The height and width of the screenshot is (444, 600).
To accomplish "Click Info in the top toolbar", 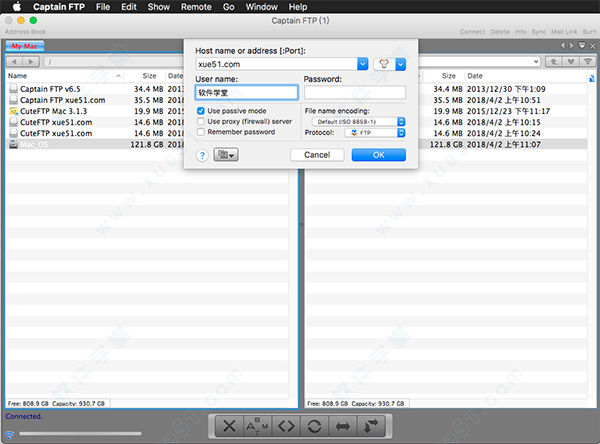I will click(x=520, y=32).
